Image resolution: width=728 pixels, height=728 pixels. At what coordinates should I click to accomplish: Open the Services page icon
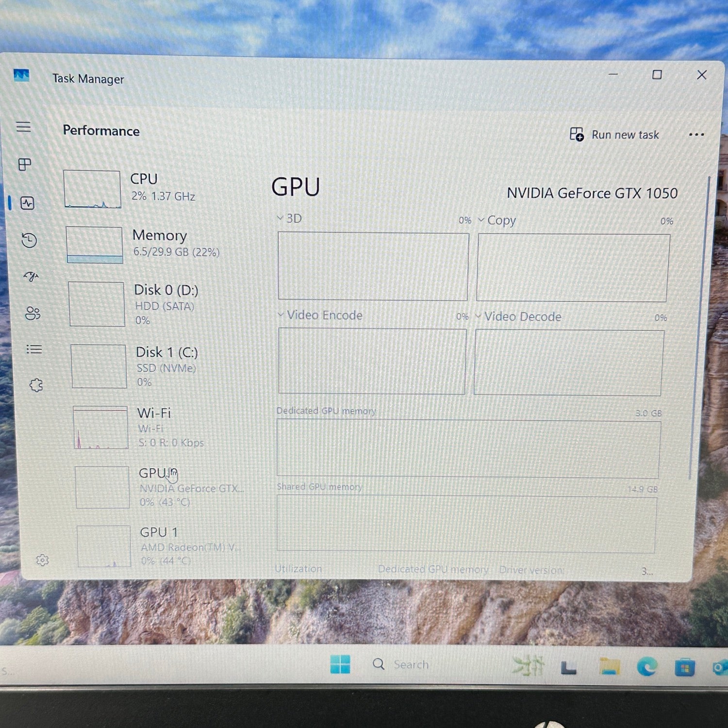pyautogui.click(x=36, y=385)
